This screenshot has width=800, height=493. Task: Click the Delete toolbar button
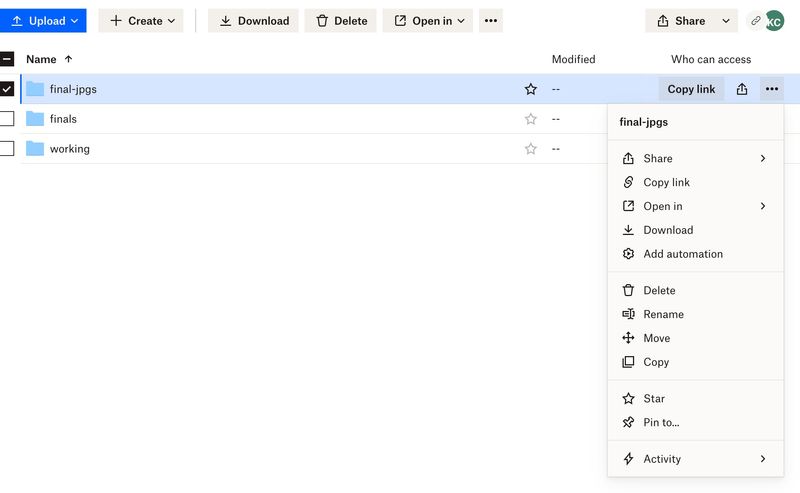pyautogui.click(x=340, y=21)
